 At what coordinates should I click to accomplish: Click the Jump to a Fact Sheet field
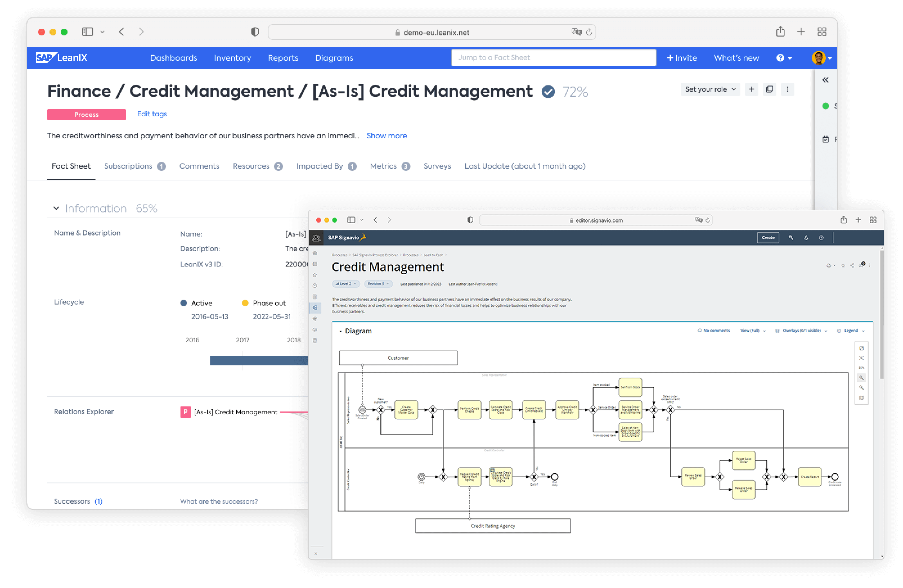tap(553, 58)
